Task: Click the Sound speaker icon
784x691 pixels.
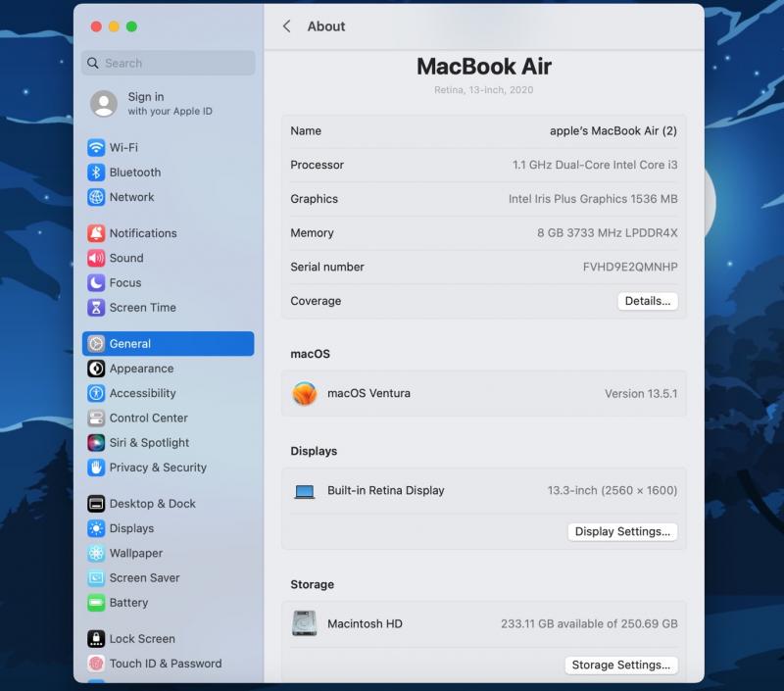Action: (x=96, y=258)
